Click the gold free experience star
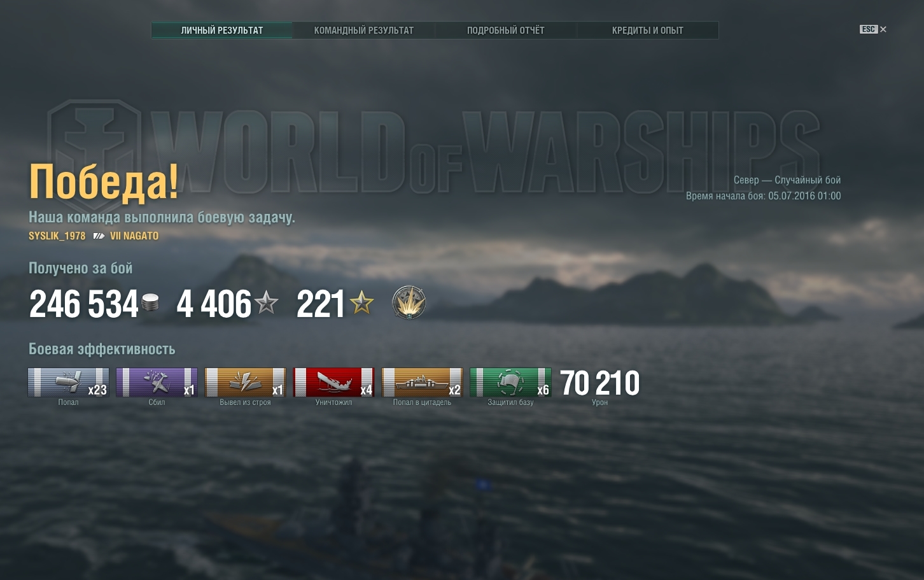 coord(361,302)
